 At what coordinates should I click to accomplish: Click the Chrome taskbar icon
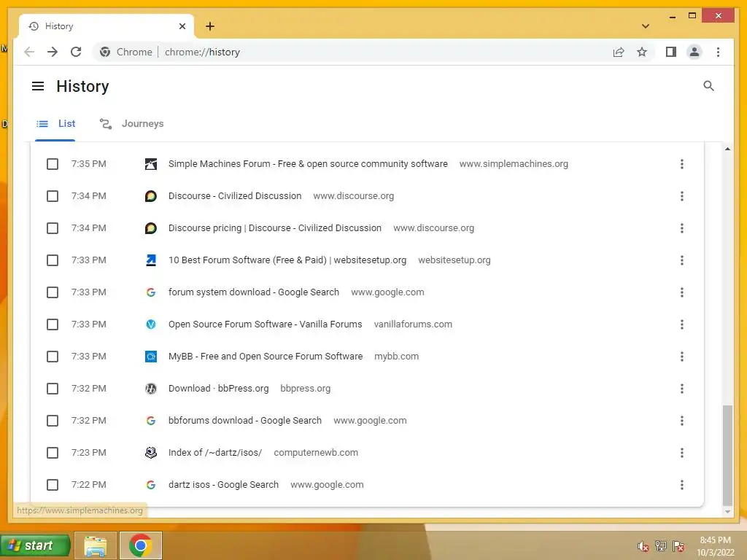[141, 545]
